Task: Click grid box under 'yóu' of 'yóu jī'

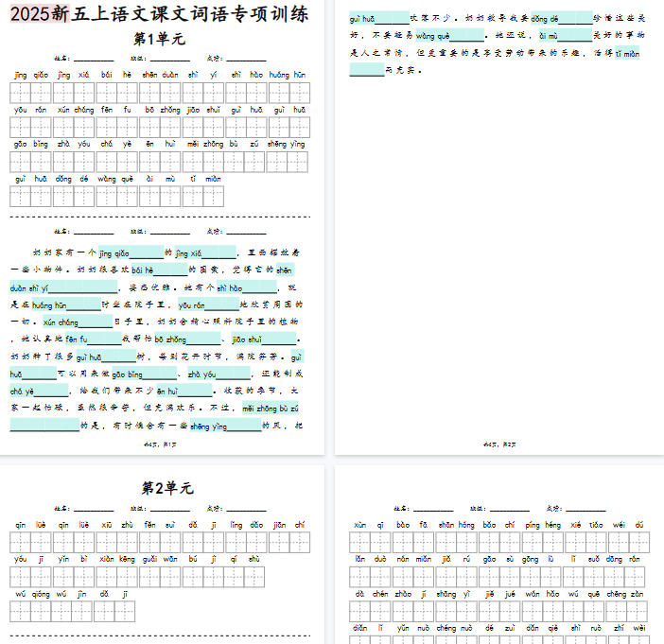Action: pyautogui.click(x=20, y=577)
